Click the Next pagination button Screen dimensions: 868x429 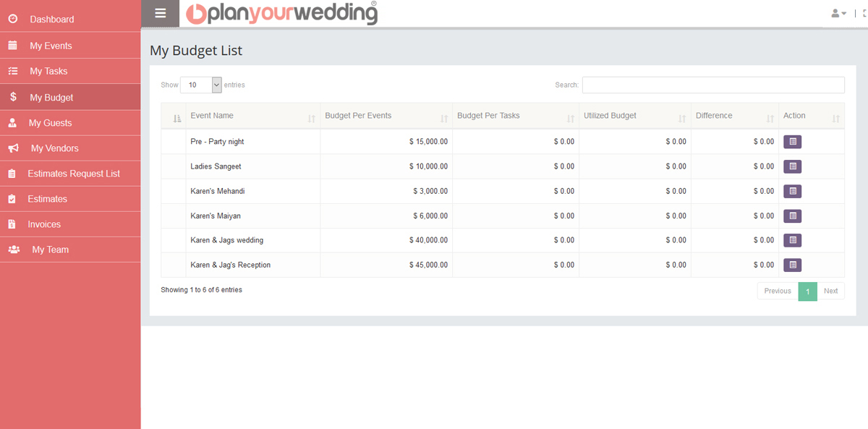click(830, 291)
